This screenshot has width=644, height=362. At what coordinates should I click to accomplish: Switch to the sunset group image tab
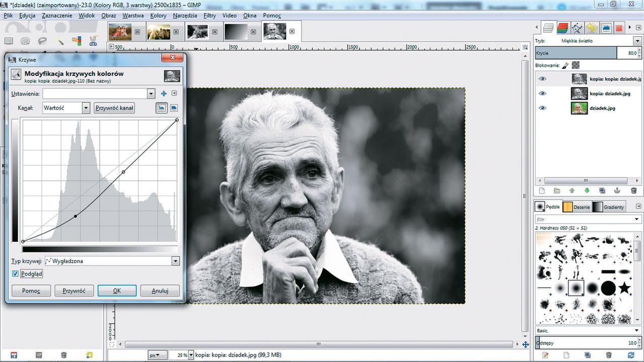158,32
